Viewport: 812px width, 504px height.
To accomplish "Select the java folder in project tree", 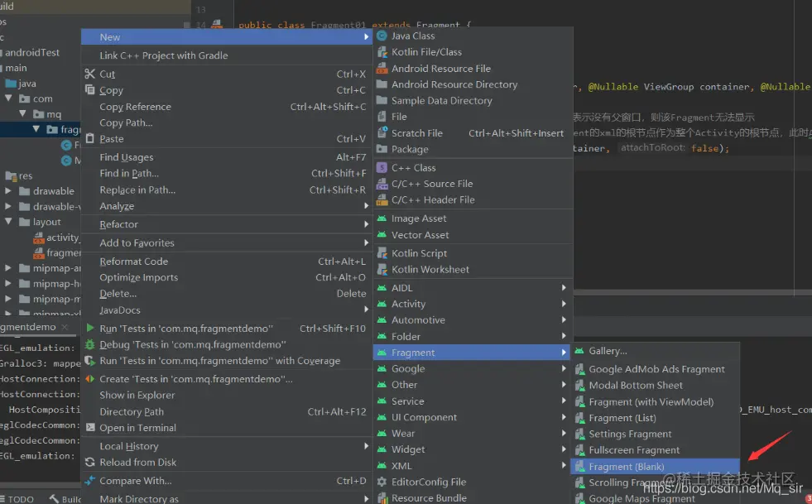I will pyautogui.click(x=21, y=84).
